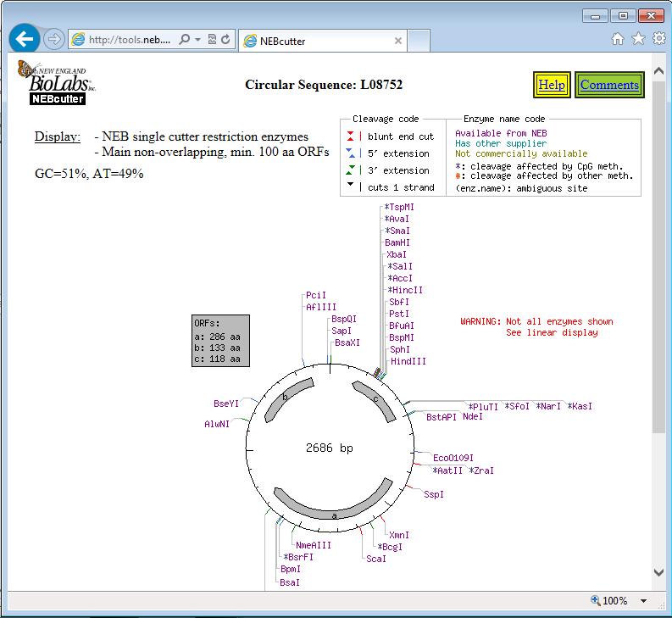
Task: Click the HincII enzyme label
Action: (x=405, y=290)
